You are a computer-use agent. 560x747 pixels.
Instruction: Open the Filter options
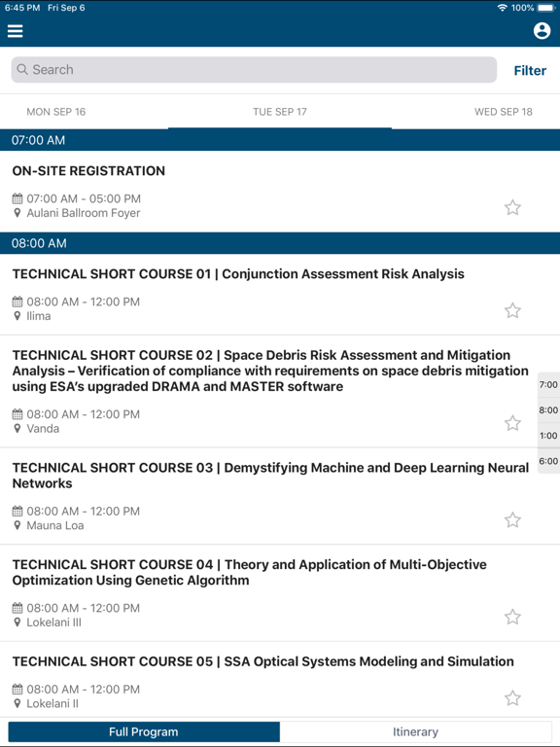click(530, 70)
